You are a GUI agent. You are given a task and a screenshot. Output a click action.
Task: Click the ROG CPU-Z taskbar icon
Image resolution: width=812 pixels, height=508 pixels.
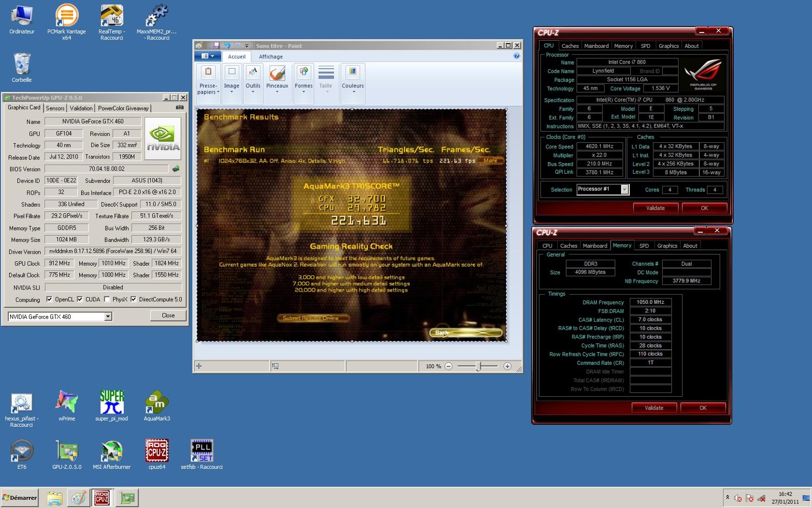pyautogui.click(x=102, y=498)
